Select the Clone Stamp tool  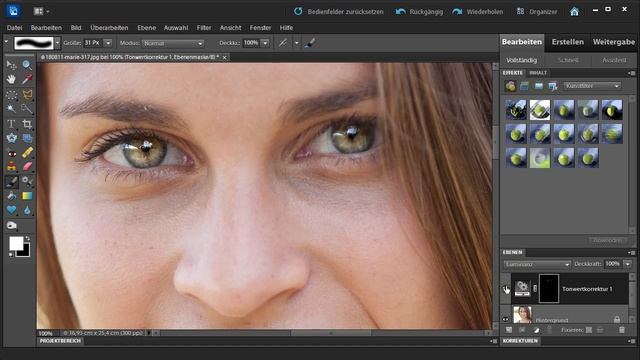11,167
